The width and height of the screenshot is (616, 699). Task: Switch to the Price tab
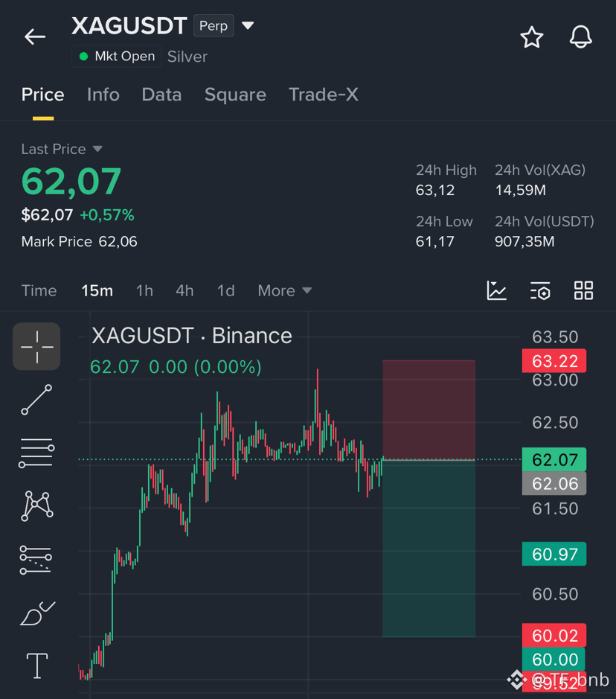42,95
